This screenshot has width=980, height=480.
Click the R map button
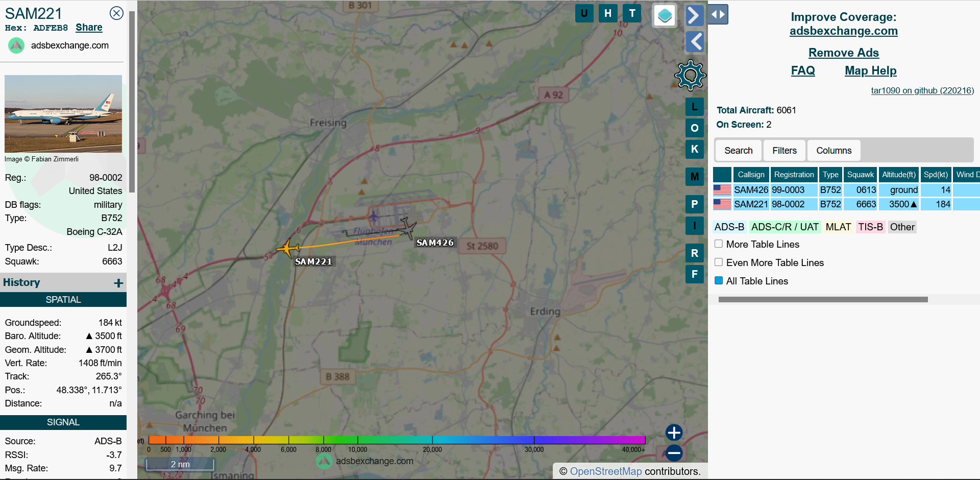click(x=695, y=253)
